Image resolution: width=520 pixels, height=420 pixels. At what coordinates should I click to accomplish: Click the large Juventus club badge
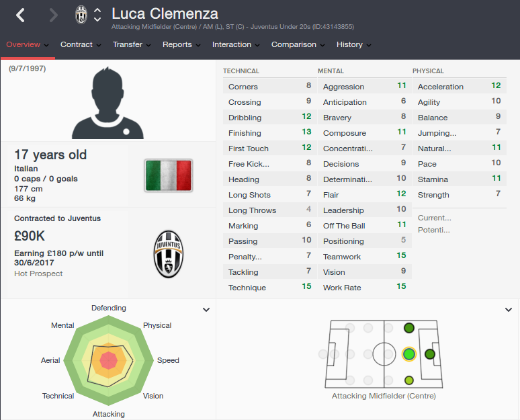169,254
